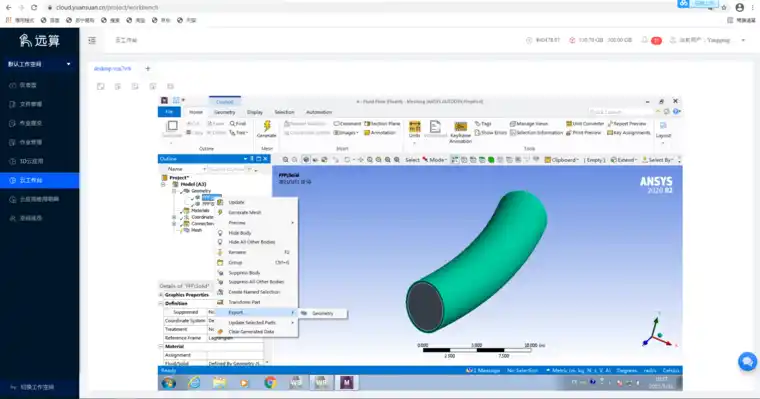The image size is (760, 399).
Task: Click Section Plane in Insert group
Action: (382, 124)
